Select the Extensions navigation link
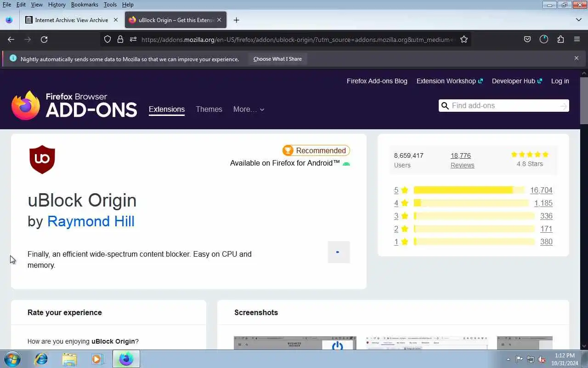 [x=167, y=109]
